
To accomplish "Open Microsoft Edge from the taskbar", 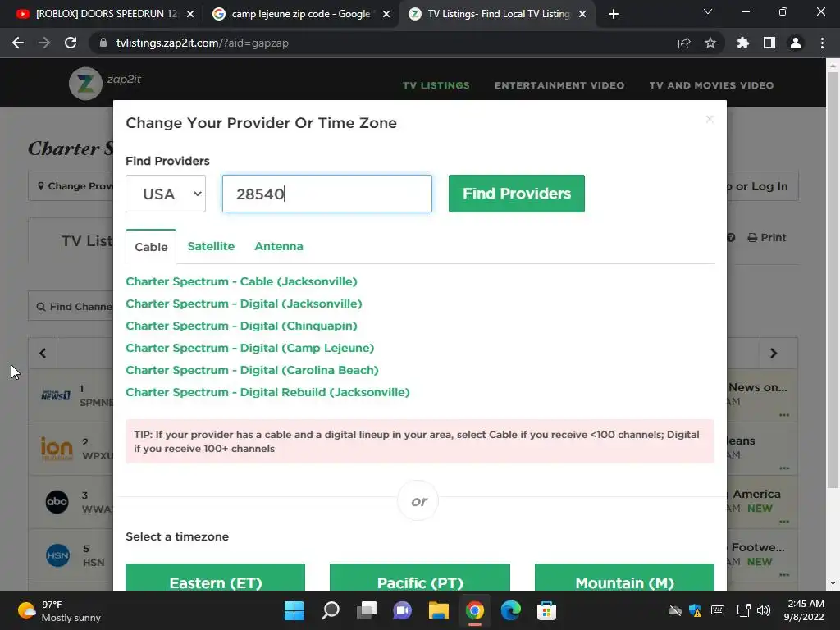I will [x=510, y=610].
